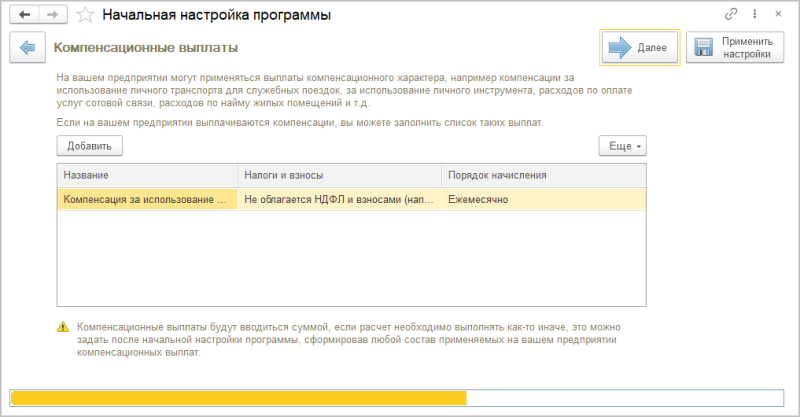Viewport: 800px width, 417px height.
Task: Click the yellow setup progress bar
Action: click(x=238, y=398)
